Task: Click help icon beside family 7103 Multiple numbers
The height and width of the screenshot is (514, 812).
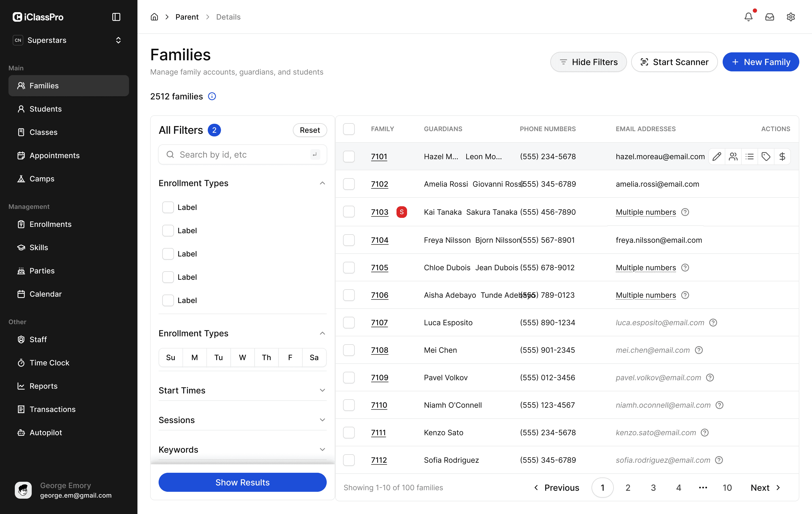Action: click(x=685, y=212)
